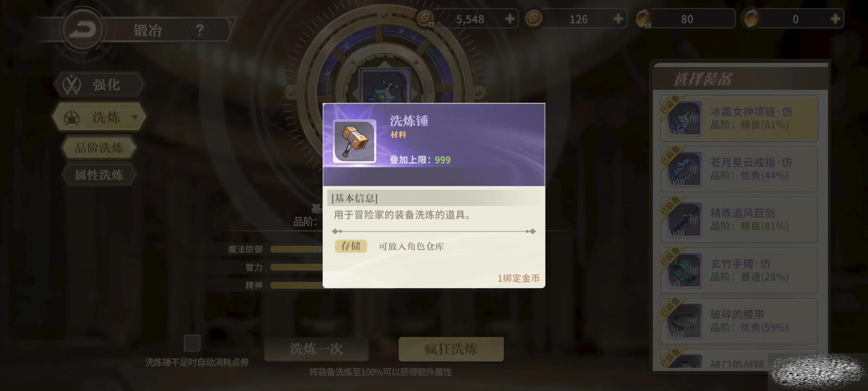Select 精炼追风巨剑 in the equipment list
The image size is (868, 391).
tap(739, 220)
